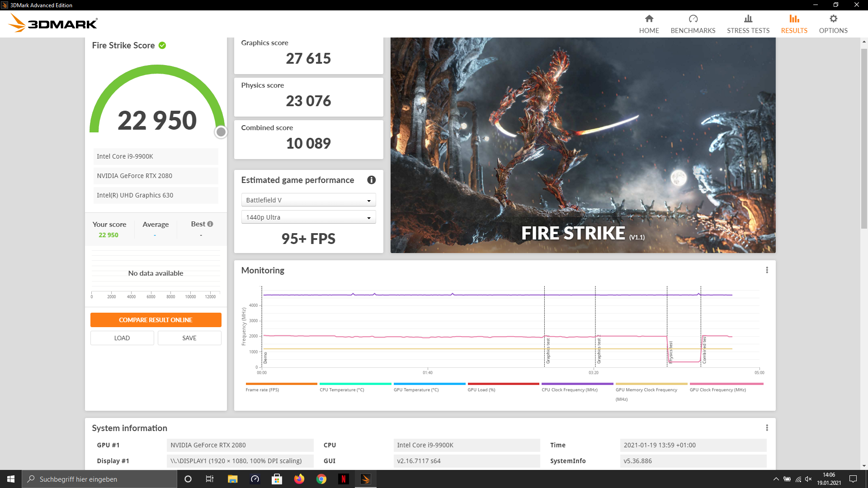Click Compare Result Online button
The height and width of the screenshot is (488, 868).
coord(156,320)
